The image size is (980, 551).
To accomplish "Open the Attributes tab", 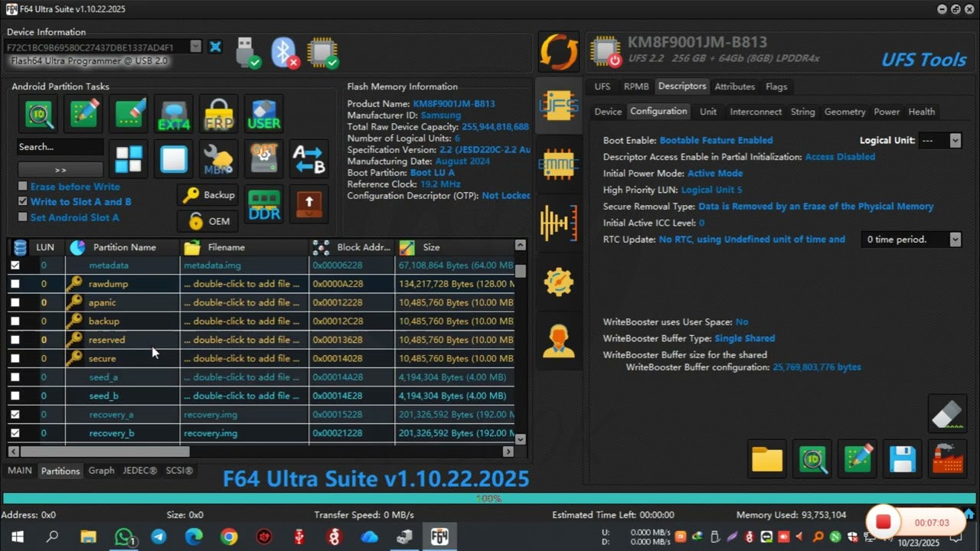I will 735,86.
